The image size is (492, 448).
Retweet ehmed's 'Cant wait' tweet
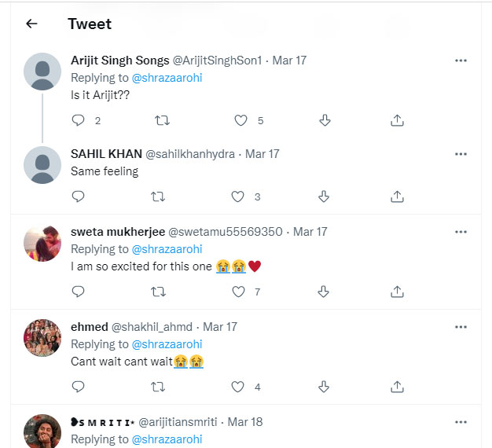[158, 387]
